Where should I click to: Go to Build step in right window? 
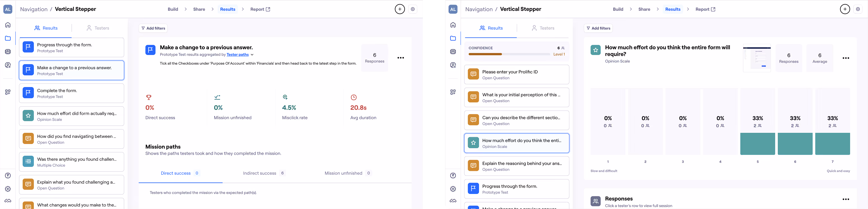point(618,9)
